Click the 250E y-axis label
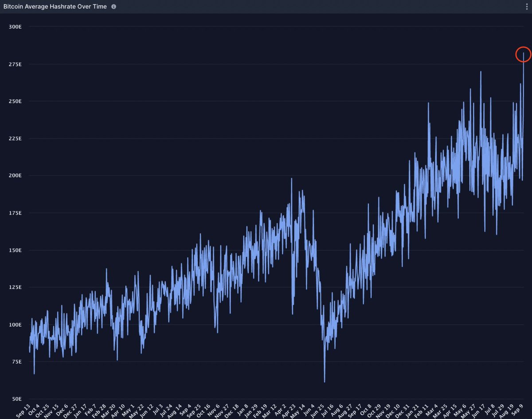Viewport: 532px width, 419px height. 16,101
